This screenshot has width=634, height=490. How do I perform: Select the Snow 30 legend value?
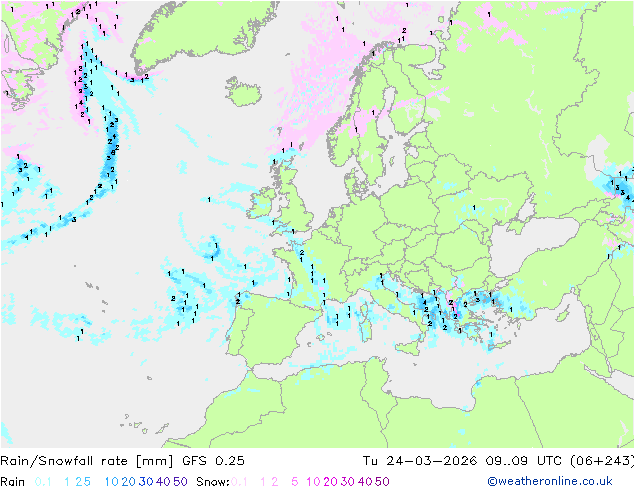348,482
